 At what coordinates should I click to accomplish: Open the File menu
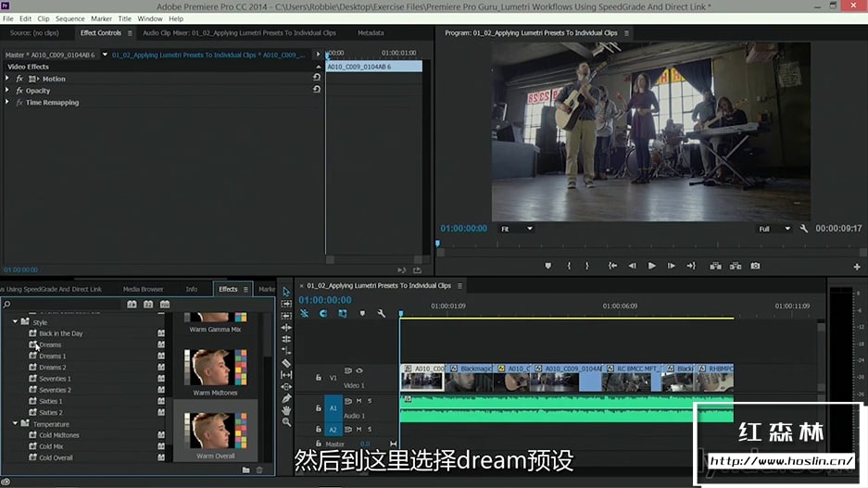tap(7, 19)
